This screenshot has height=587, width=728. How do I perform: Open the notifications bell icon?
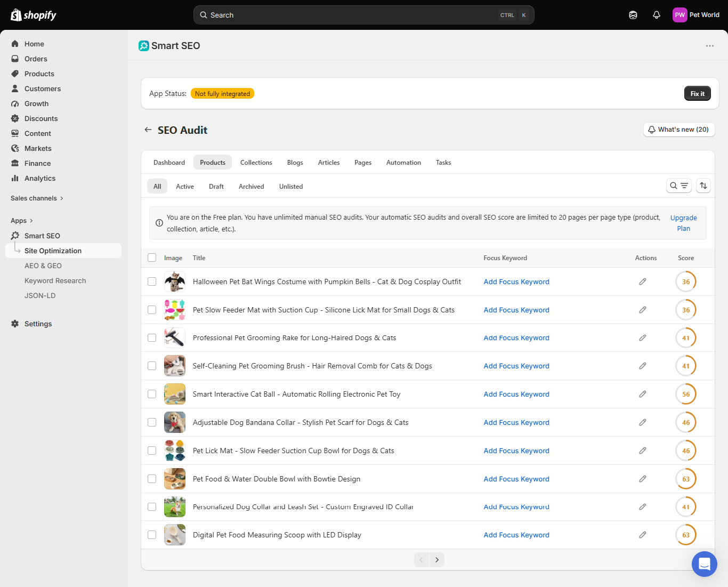pos(657,15)
